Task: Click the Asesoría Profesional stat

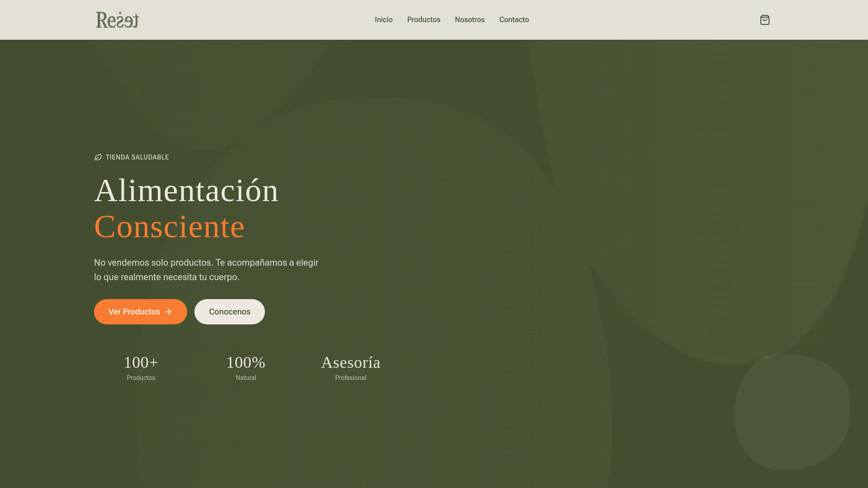Action: [x=351, y=368]
